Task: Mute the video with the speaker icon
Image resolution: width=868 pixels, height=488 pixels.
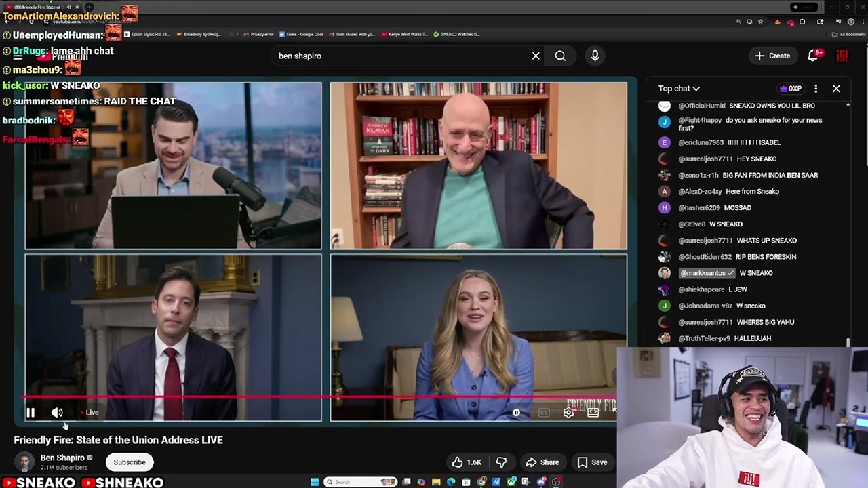Action: (57, 412)
